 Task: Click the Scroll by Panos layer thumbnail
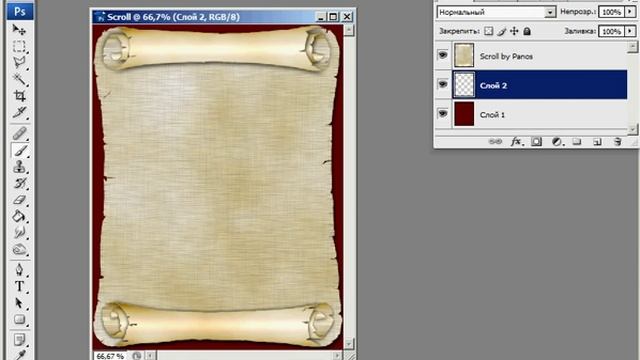(464, 55)
